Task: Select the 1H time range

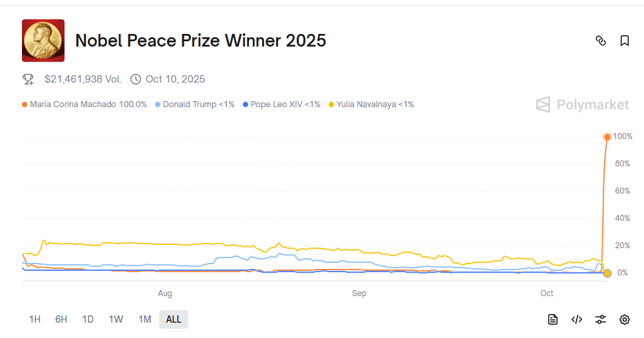Action: tap(35, 319)
